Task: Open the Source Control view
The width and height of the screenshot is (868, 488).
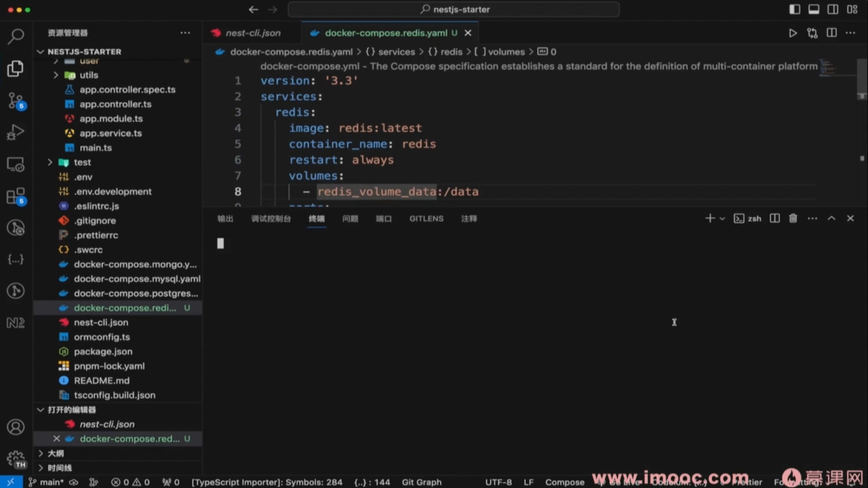Action: [15, 101]
